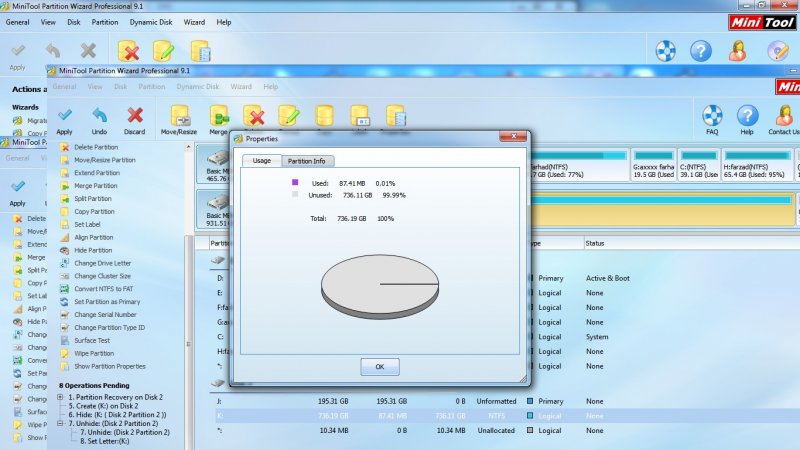
Task: Click the usage pie chart
Action: click(380, 287)
